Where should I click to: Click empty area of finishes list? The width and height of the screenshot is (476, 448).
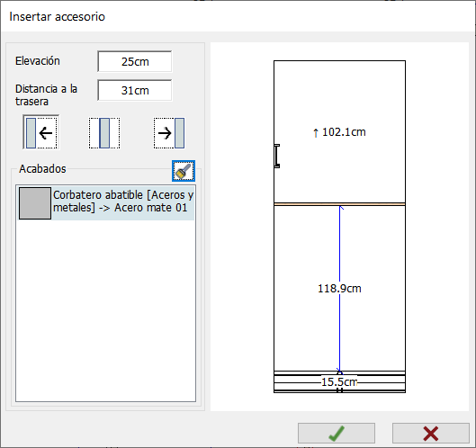coord(105,309)
